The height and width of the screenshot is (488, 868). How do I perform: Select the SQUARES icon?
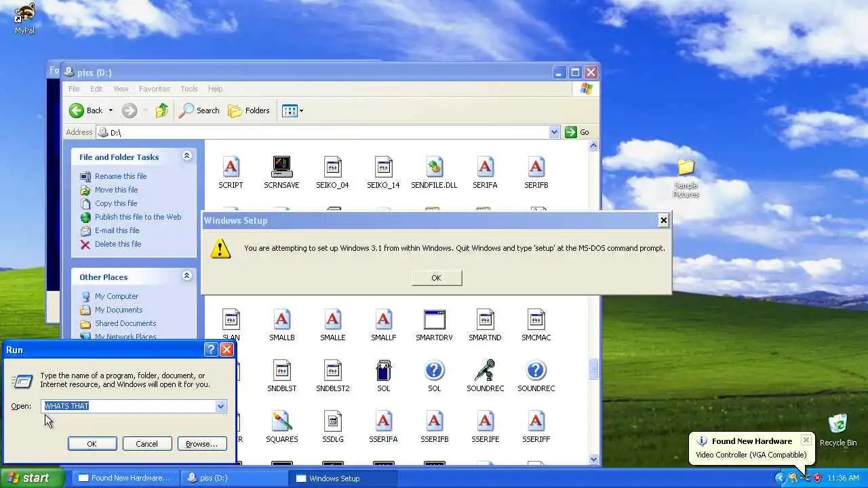[x=281, y=421]
